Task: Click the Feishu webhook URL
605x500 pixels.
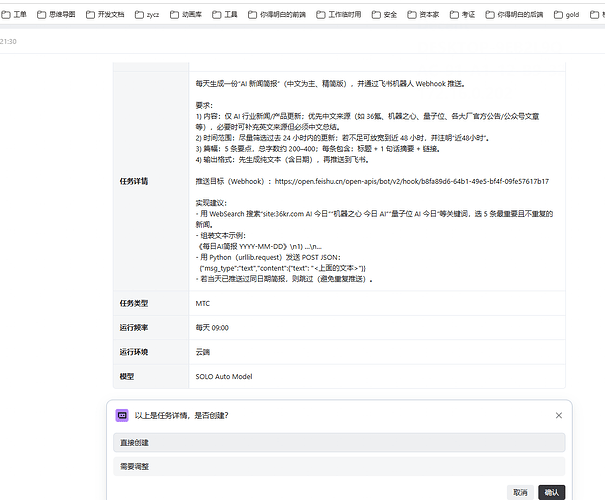Action: click(412, 181)
